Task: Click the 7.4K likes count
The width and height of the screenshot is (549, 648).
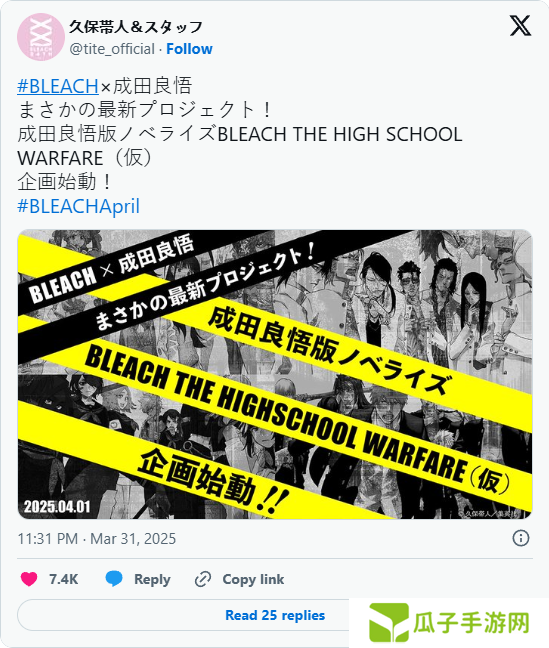Action: (x=63, y=579)
